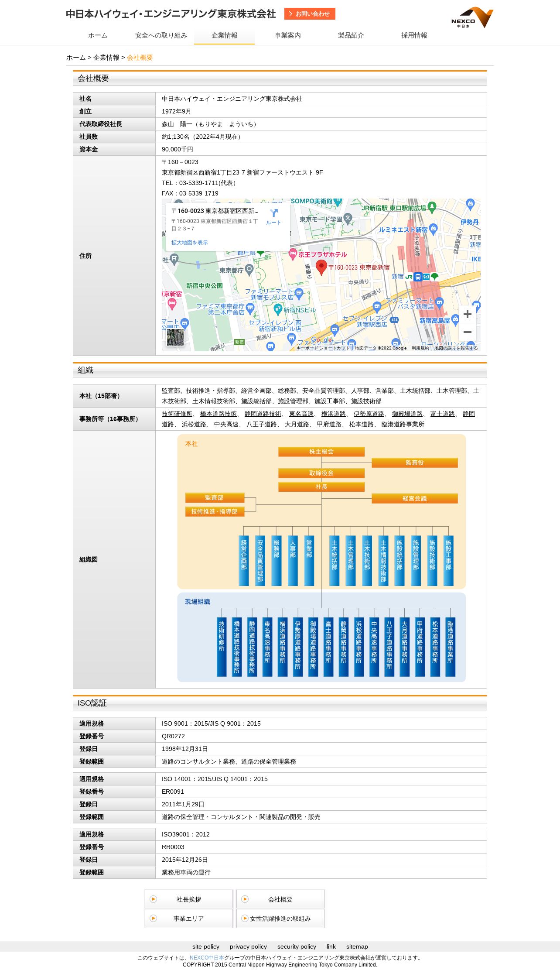Screen dimensions: 560x970
Task: Open the 静岡道路技術 office link
Action: click(x=263, y=414)
